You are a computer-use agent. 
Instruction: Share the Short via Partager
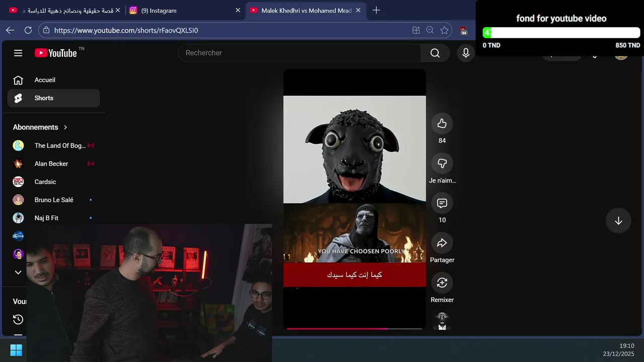click(442, 243)
